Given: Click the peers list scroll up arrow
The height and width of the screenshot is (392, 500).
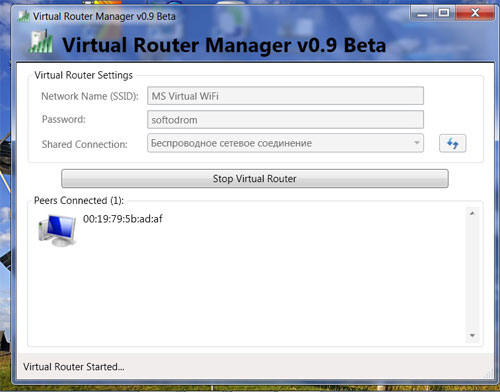Looking at the screenshot, I should (472, 213).
